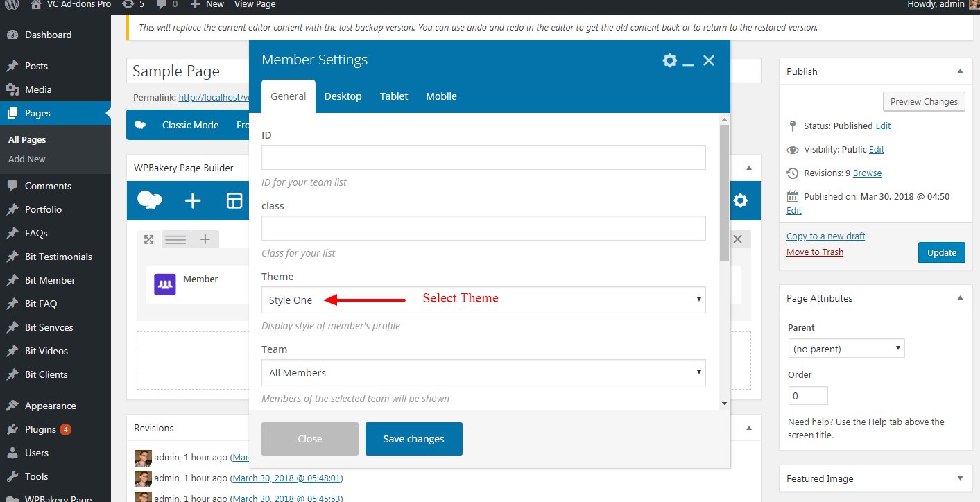Expand the Featured Image panel
980x502 pixels.
(x=960, y=478)
